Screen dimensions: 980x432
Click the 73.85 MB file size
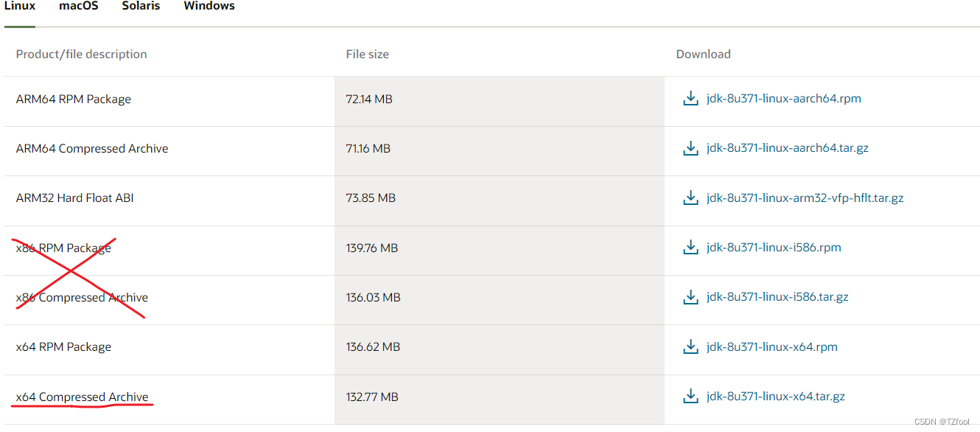tap(371, 198)
